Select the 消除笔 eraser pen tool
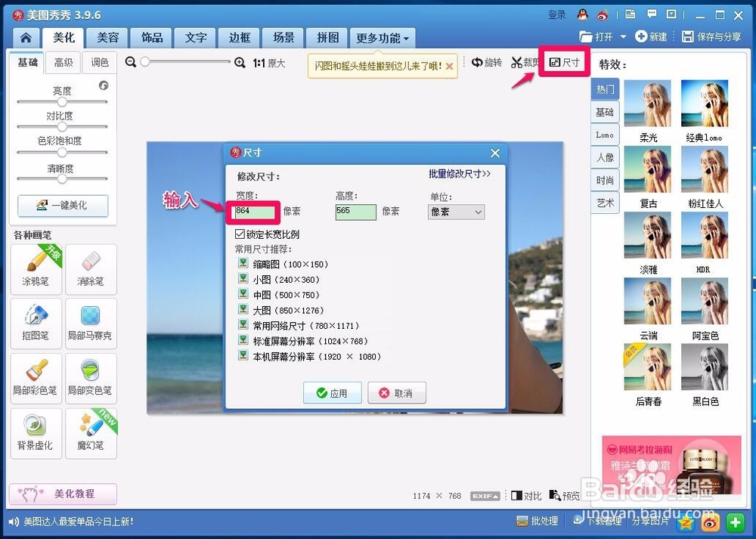 (x=91, y=268)
